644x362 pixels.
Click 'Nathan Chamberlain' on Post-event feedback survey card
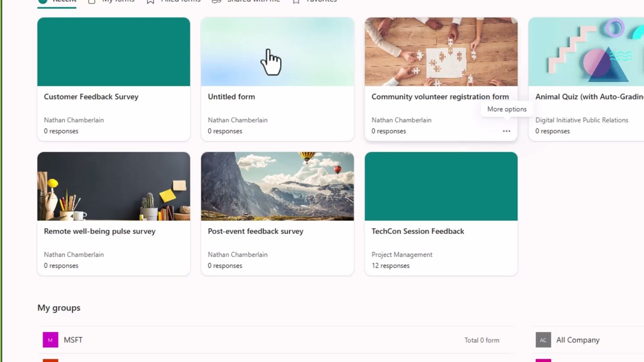tap(237, 254)
